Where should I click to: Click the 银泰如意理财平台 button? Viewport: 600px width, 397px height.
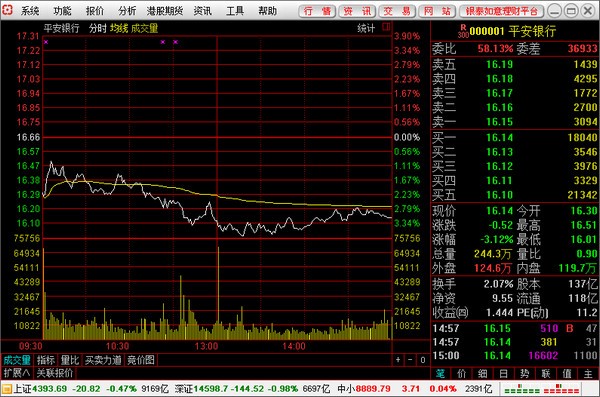502,11
